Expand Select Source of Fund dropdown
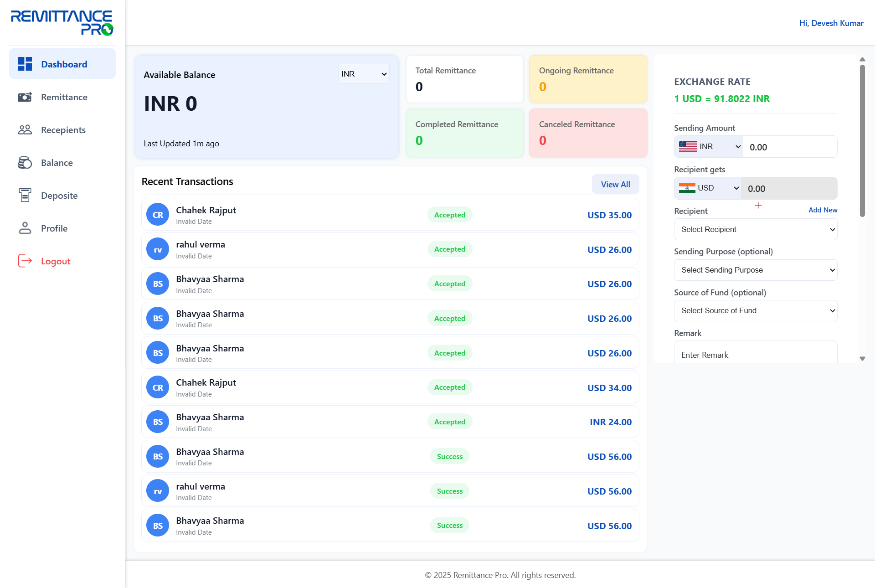 tap(755, 310)
